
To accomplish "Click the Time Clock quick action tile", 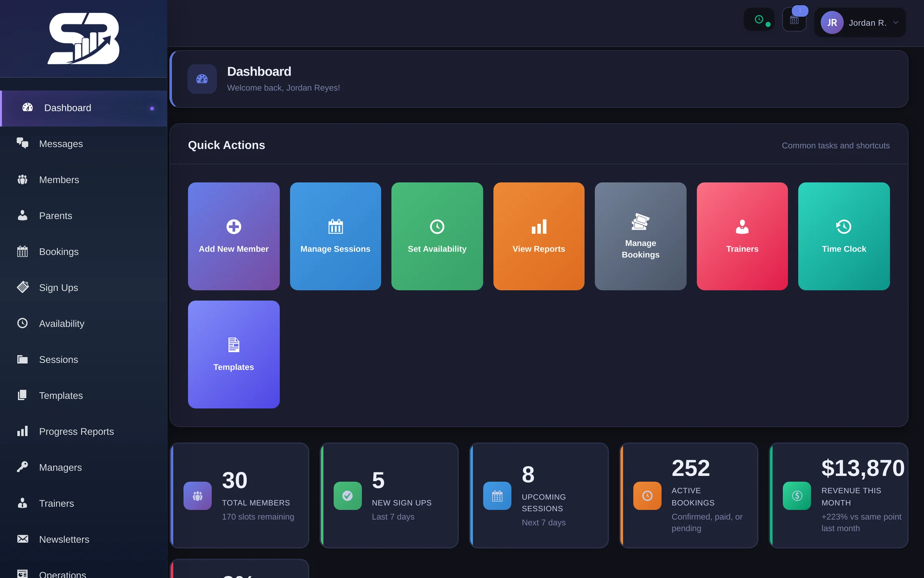I will [844, 236].
